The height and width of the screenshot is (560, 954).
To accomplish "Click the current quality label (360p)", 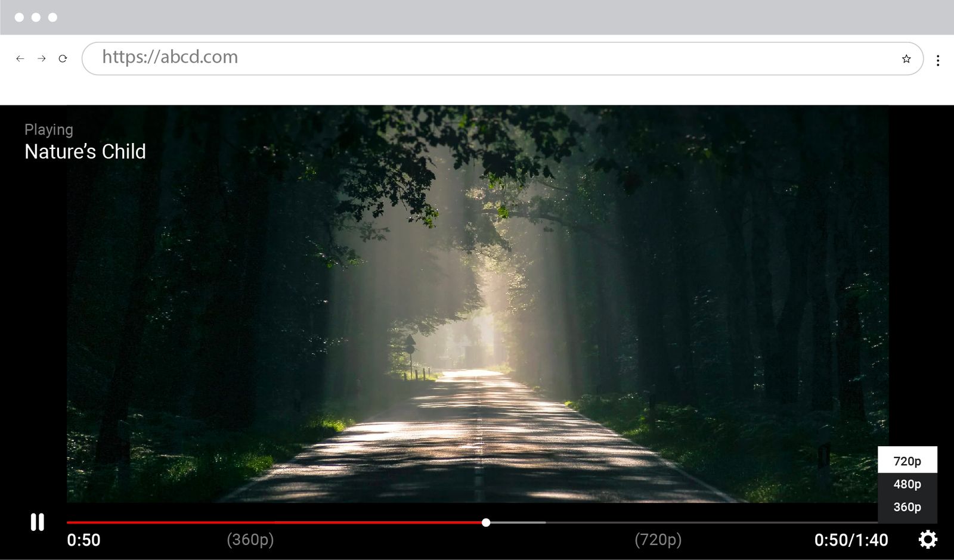I will (249, 540).
